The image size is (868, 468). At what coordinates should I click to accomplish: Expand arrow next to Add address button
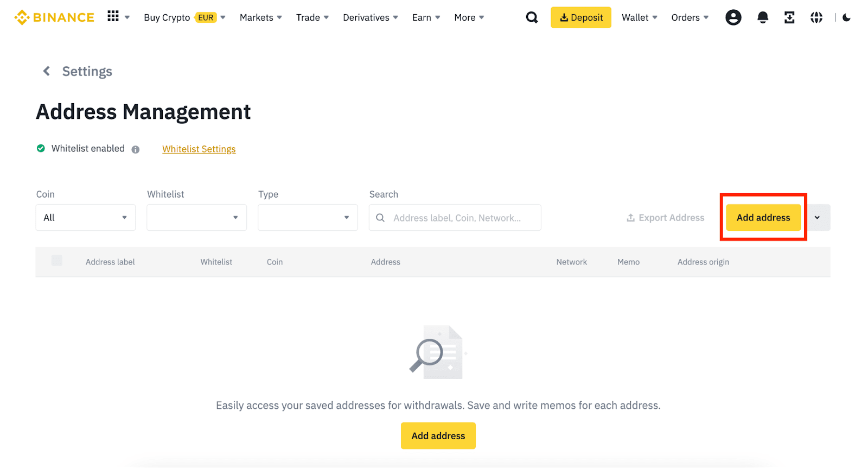point(817,218)
